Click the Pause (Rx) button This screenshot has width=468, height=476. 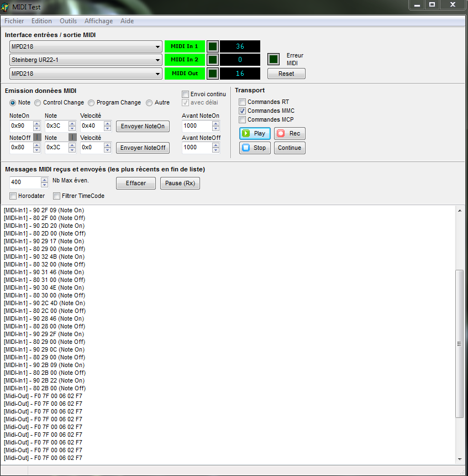point(180,184)
